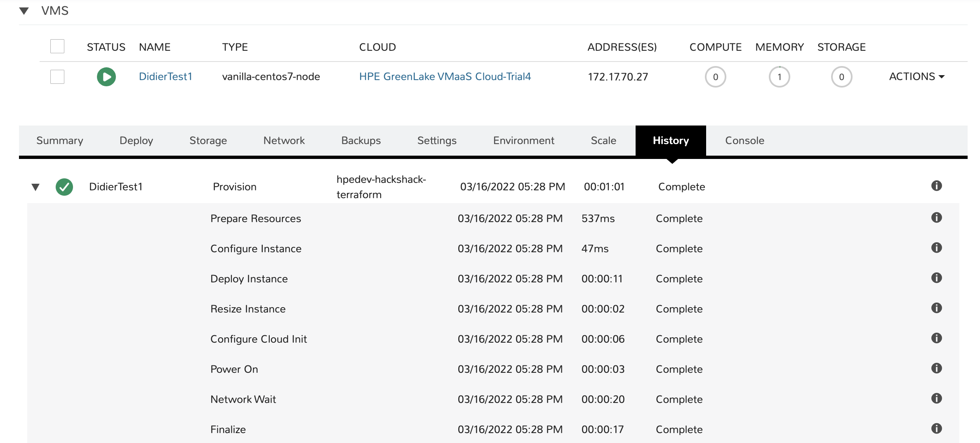
Task: Click the Storage gauge showing 0
Action: click(842, 77)
